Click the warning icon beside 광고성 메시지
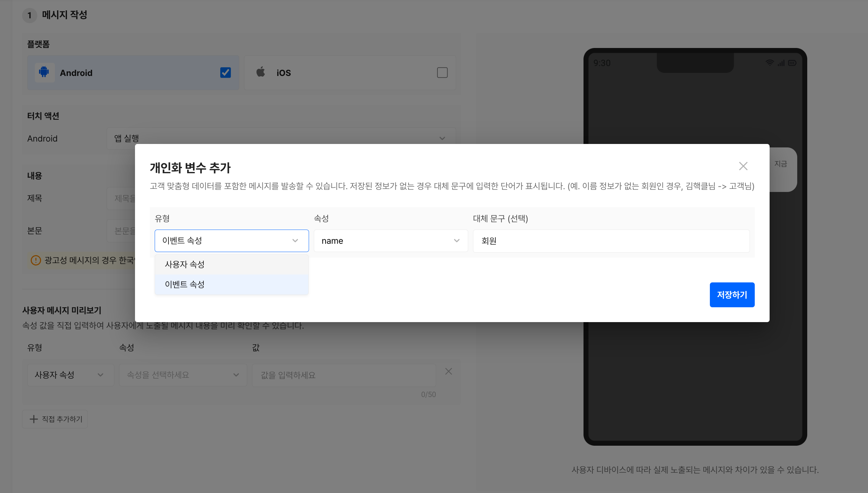The image size is (868, 493). pos(36,260)
